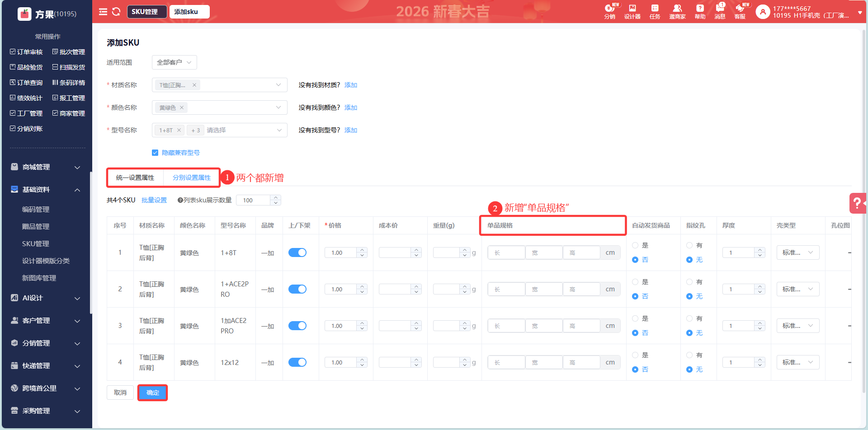
Task: Check 消息 messages notification icon
Action: (x=720, y=11)
